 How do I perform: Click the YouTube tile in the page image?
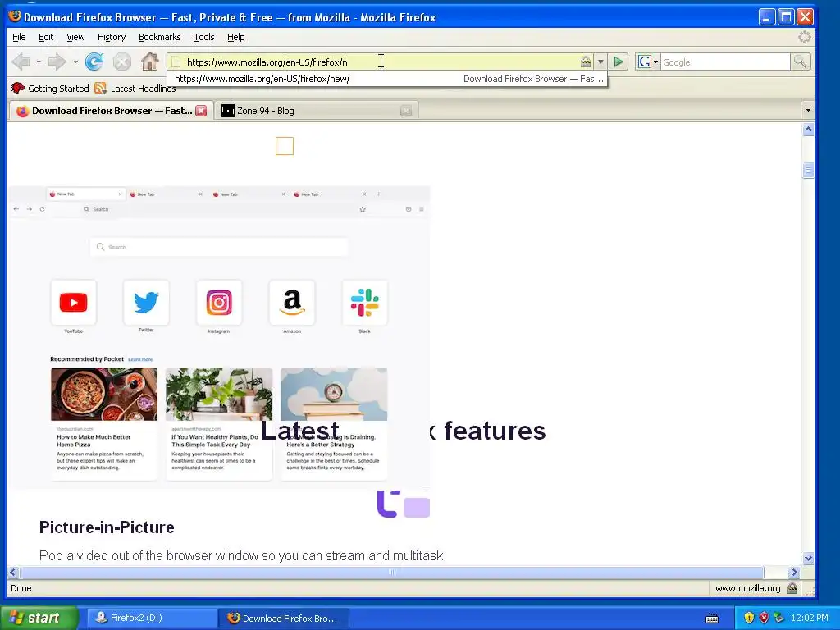(73, 303)
